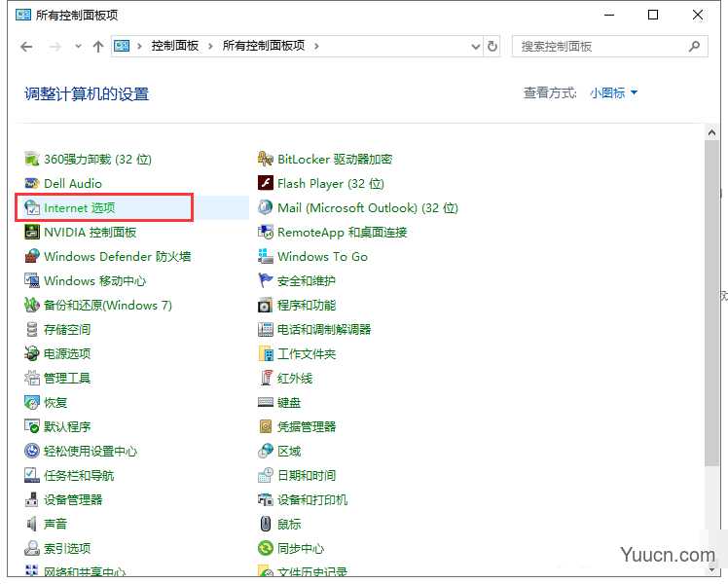Open the recent locations dropdown arrow
The width and height of the screenshot is (728, 584).
[x=78, y=46]
